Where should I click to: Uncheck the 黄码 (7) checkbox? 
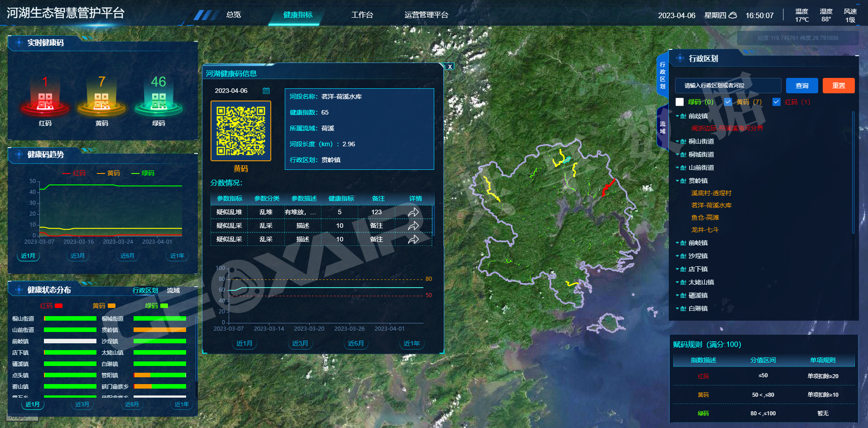(728, 102)
